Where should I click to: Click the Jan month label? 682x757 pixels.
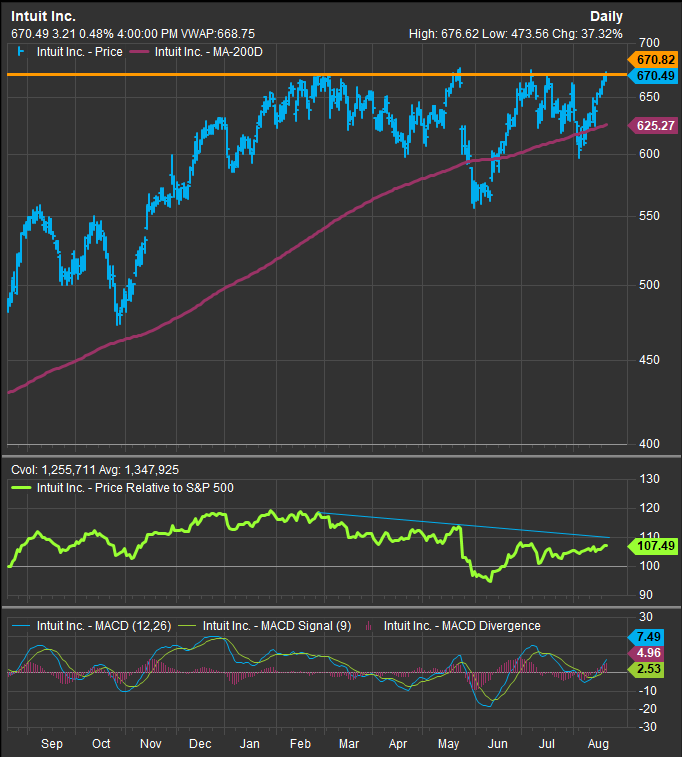250,744
